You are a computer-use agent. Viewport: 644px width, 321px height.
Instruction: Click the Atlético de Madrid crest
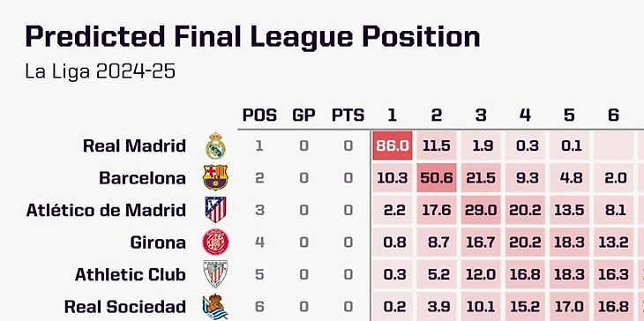215,210
